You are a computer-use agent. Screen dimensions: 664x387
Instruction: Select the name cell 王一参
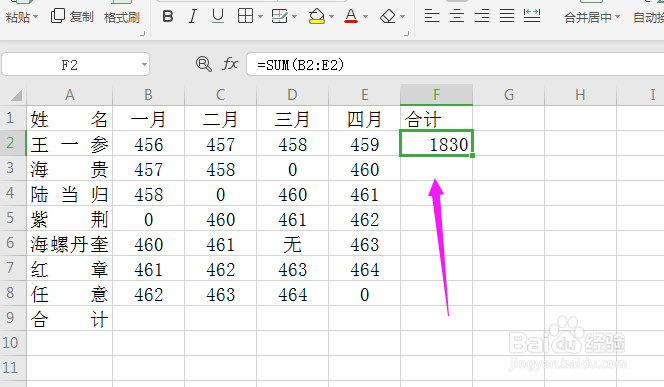(x=70, y=143)
